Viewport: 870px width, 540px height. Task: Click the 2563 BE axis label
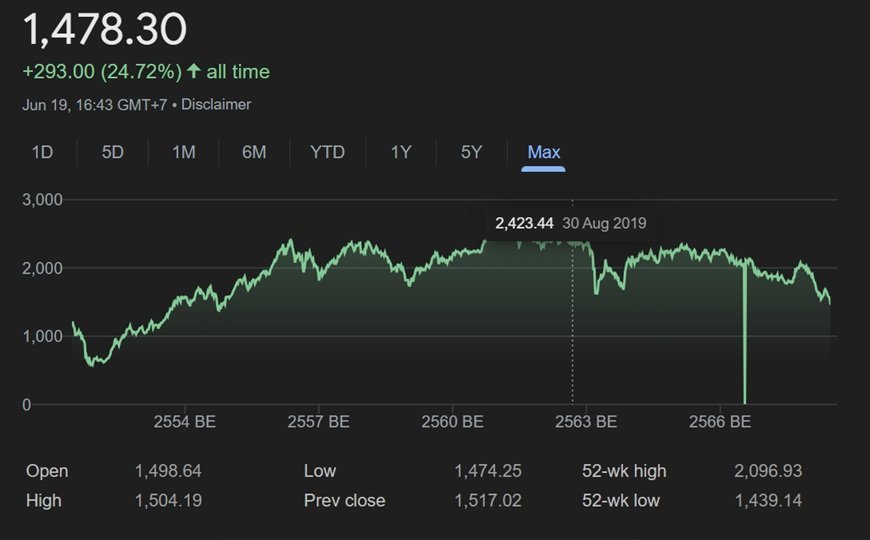click(586, 422)
